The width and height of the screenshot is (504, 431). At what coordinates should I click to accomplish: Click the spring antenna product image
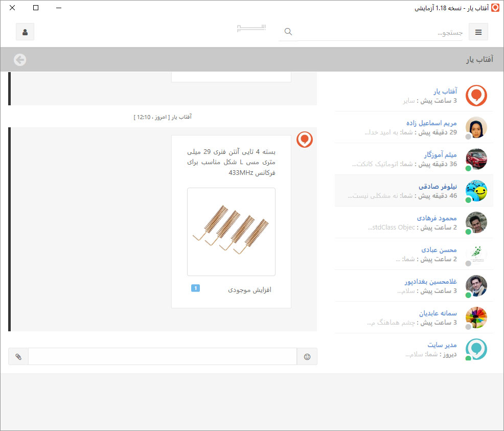pyautogui.click(x=231, y=232)
